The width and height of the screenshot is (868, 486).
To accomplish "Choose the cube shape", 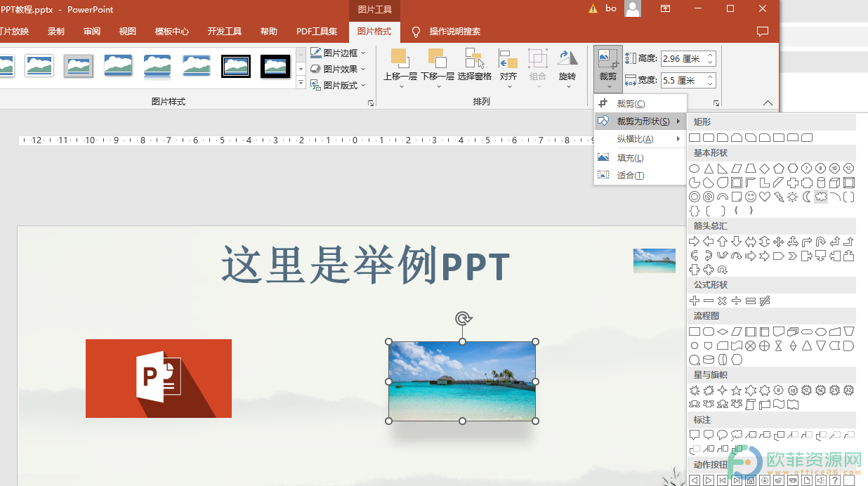I will click(x=834, y=183).
